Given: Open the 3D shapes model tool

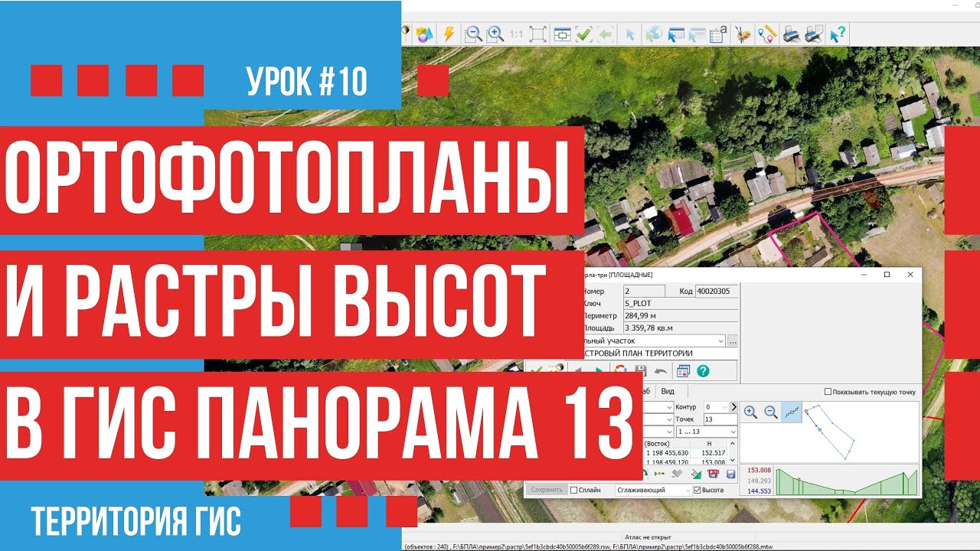Looking at the screenshot, I should pos(425,34).
